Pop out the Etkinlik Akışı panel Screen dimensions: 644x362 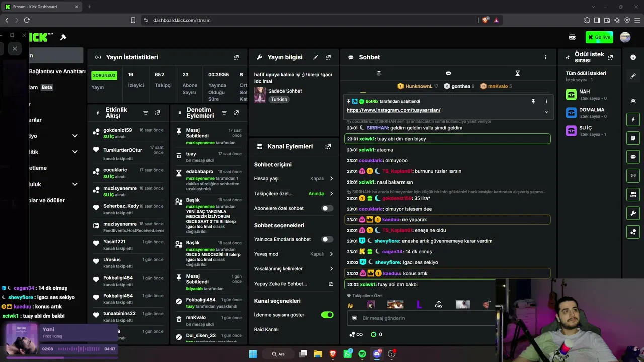(158, 113)
